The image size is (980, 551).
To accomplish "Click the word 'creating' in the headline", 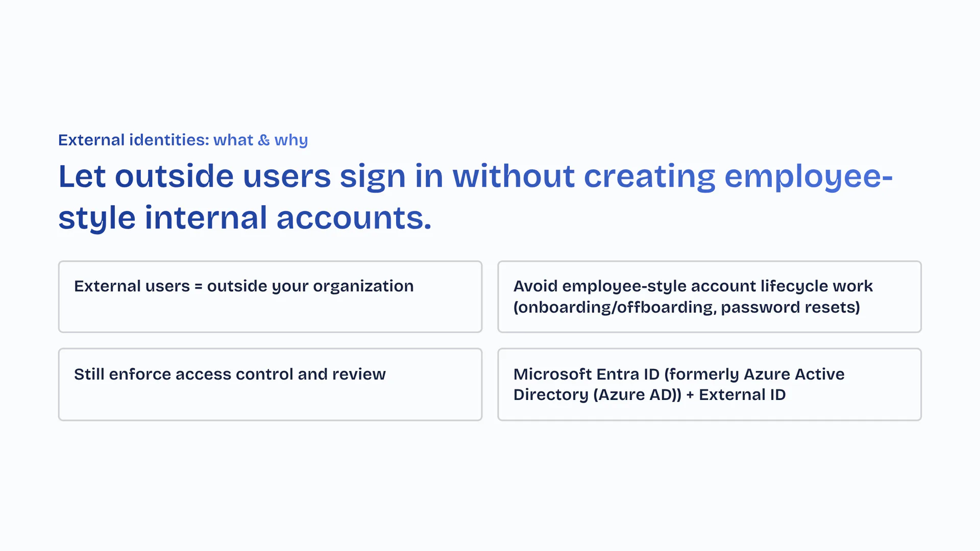I will tap(649, 177).
